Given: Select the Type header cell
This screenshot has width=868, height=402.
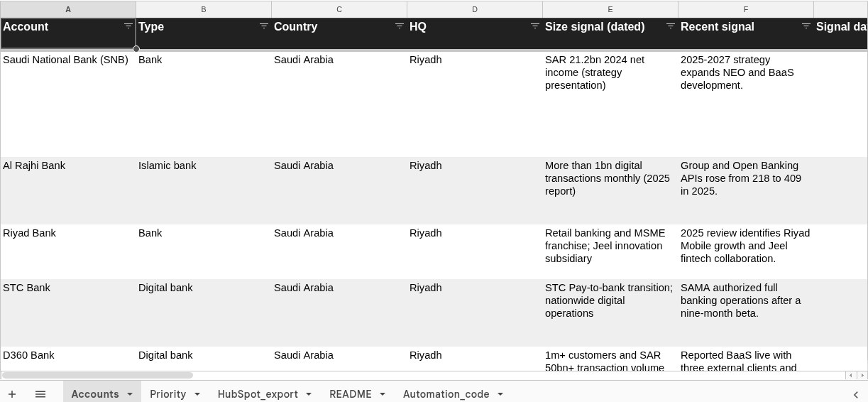Looking at the screenshot, I should click(x=204, y=33).
